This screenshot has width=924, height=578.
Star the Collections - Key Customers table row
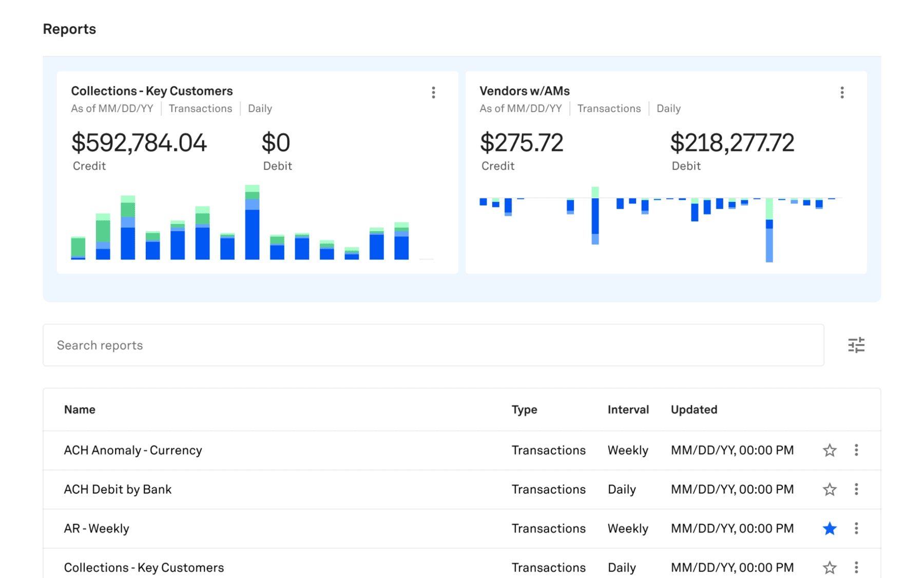click(x=830, y=567)
